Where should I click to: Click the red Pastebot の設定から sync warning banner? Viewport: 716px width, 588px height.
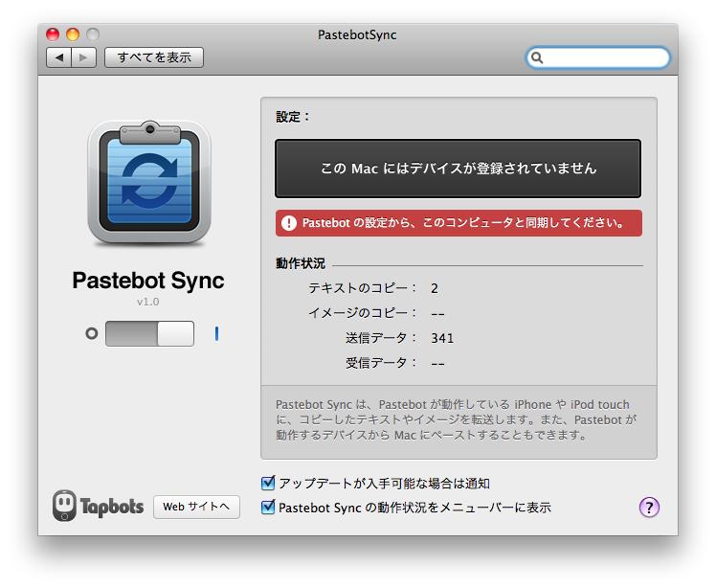coord(459,223)
